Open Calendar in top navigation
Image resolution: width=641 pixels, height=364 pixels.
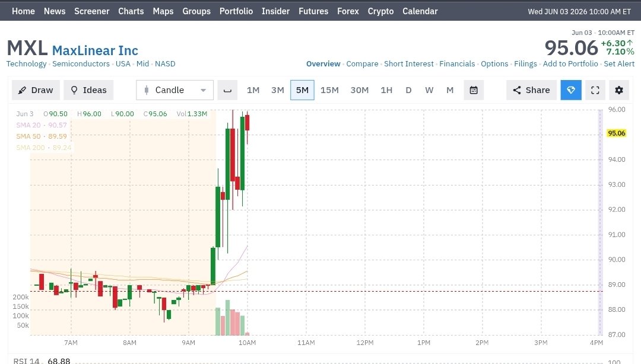[x=420, y=11]
